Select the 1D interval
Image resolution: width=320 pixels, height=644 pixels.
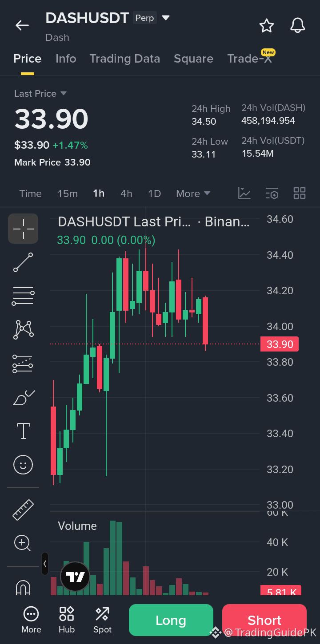[154, 194]
